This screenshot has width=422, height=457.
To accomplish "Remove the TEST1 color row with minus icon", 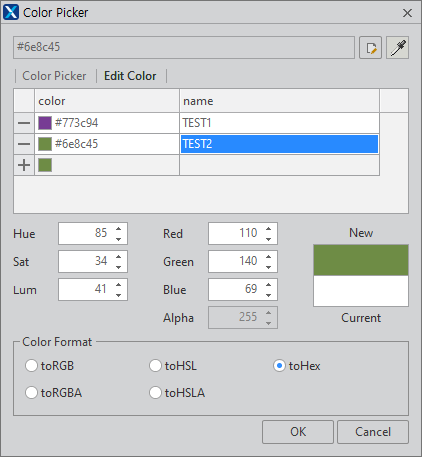I will [x=24, y=123].
